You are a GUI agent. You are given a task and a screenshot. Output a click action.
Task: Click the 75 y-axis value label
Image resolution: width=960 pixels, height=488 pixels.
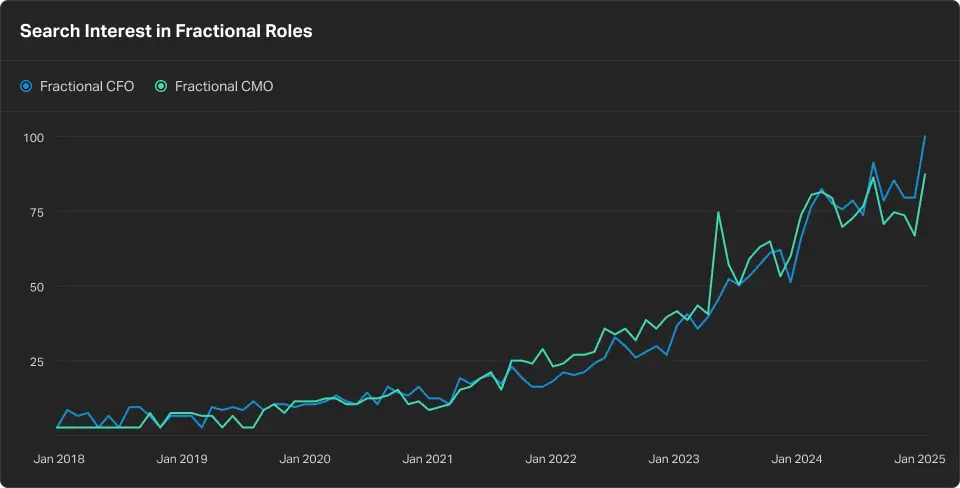coord(38,212)
